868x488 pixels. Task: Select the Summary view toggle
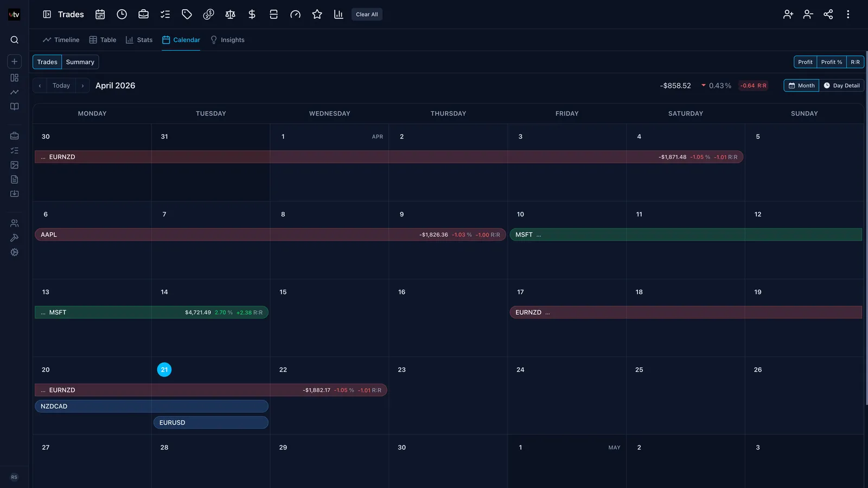pos(80,62)
